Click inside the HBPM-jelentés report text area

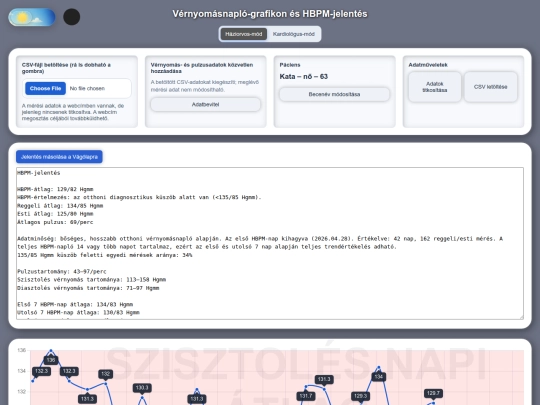(270, 243)
